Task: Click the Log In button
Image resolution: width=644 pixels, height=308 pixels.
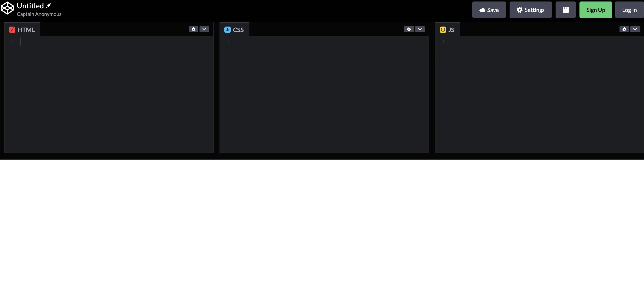Action: (630, 10)
